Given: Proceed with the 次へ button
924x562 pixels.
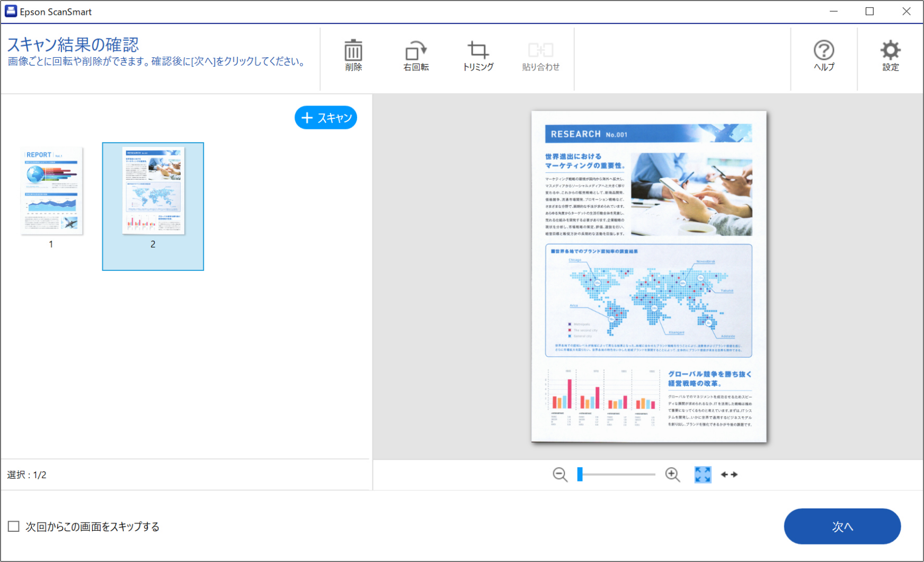Looking at the screenshot, I should click(x=842, y=526).
